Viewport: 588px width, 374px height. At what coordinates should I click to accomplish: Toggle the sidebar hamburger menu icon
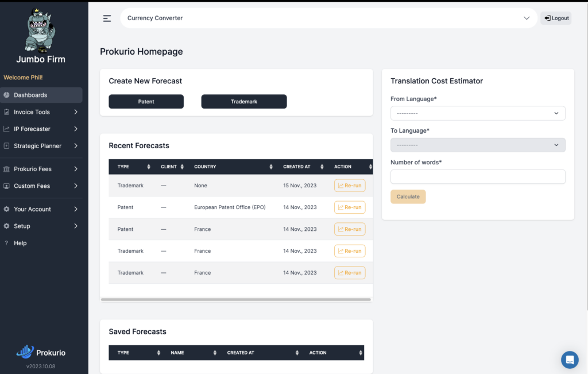[x=107, y=18]
